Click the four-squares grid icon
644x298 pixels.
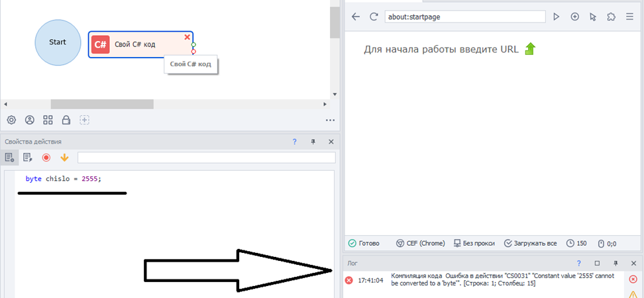(48, 120)
